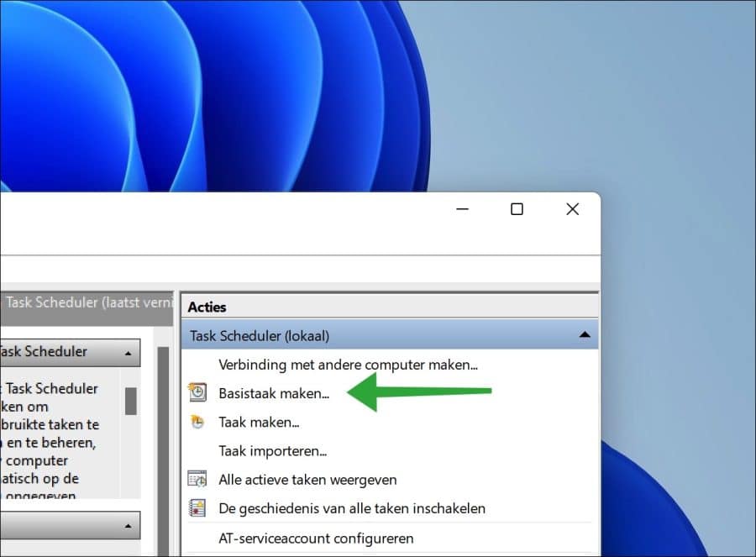
Task: Open Taak maken...
Action: click(x=259, y=423)
